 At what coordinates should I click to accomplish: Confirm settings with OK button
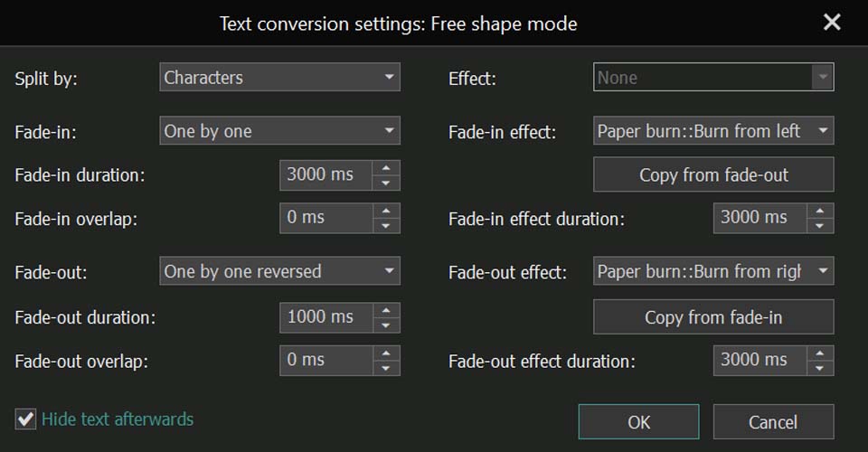(639, 421)
